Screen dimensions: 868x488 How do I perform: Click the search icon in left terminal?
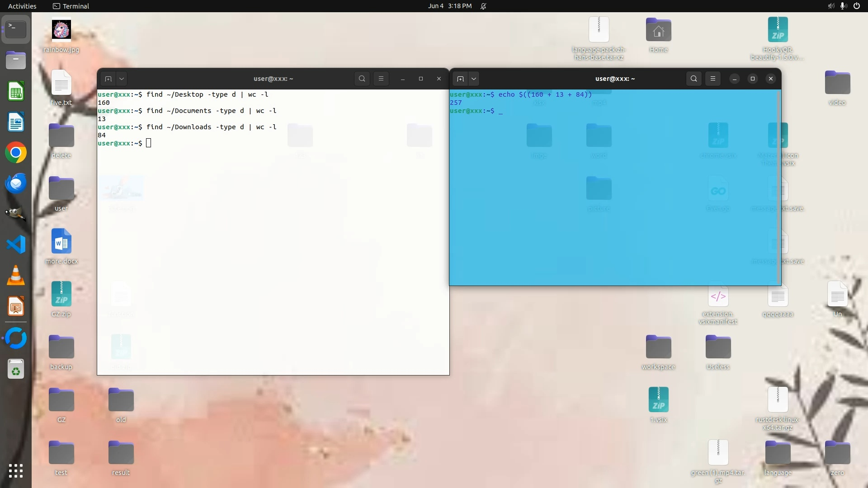(x=362, y=79)
